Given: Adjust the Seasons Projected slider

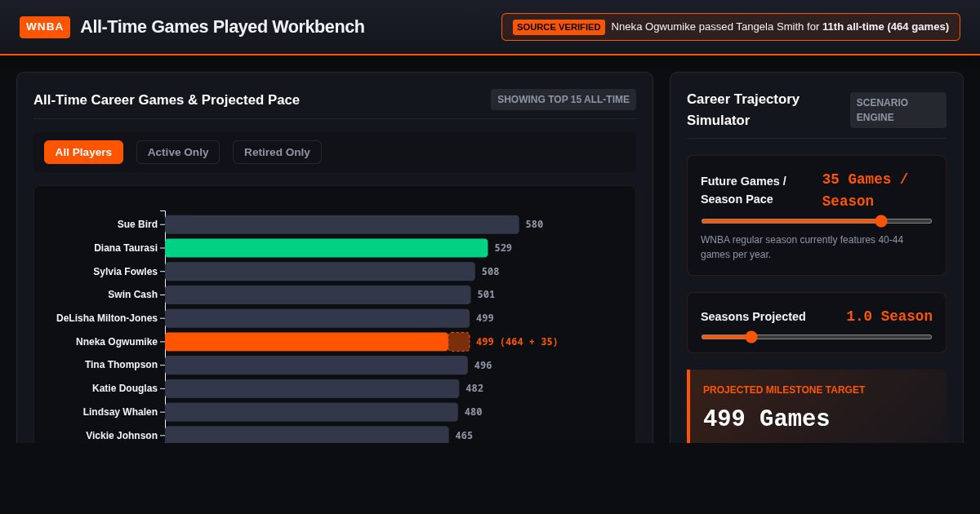Looking at the screenshot, I should tap(817, 337).
